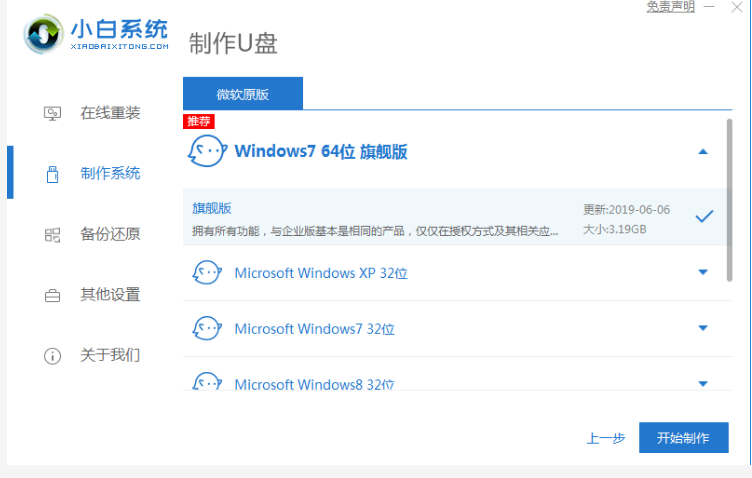
Task: Click the 制作系统 USB drive icon
Action: pos(53,174)
